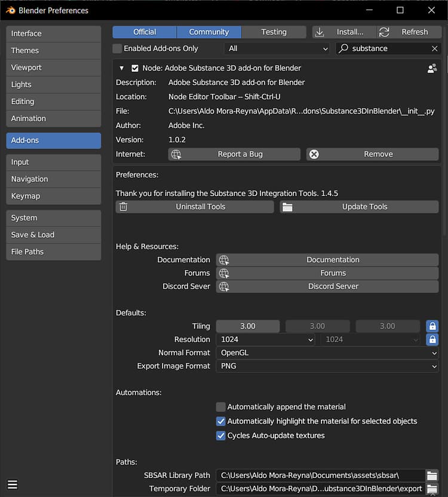Open the Normal Format OpenGL dropdown
This screenshot has width=448, height=497.
[327, 352]
